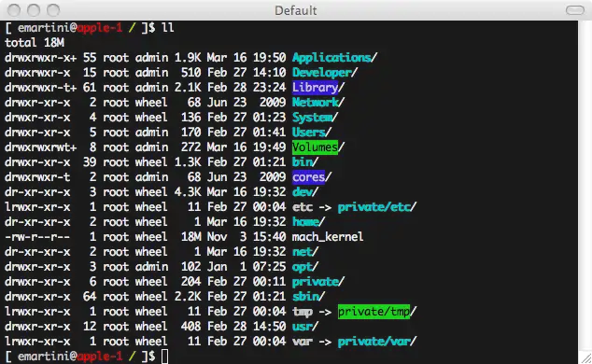The image size is (592, 364).
Task: Click the link count 61 on Library row
Action: point(90,88)
